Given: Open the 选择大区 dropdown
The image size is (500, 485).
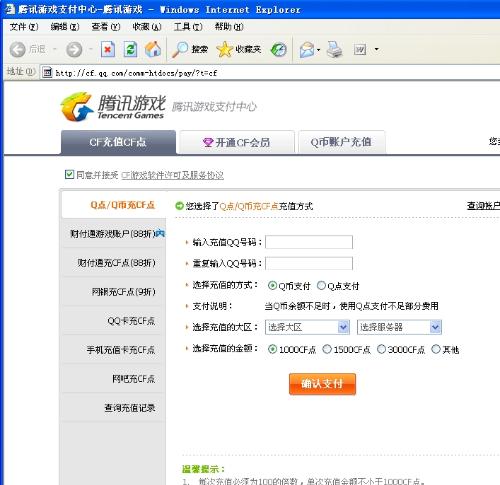Looking at the screenshot, I should point(307,327).
